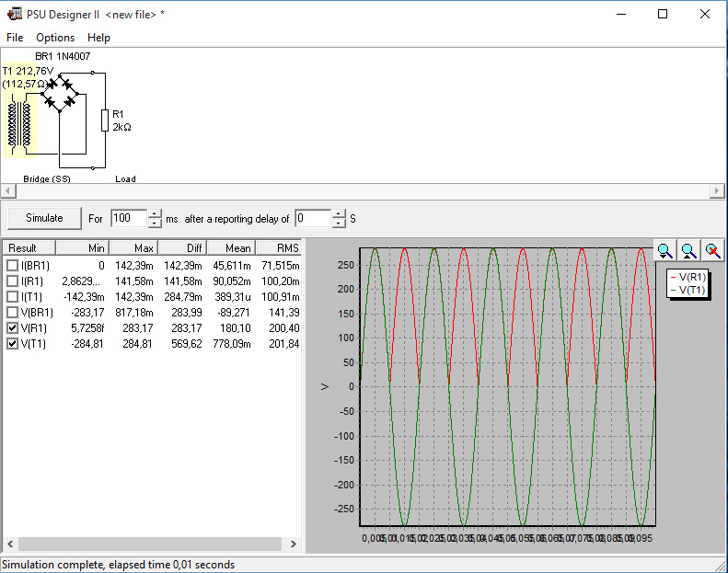Increase simulation duration with up arrow
728x573 pixels.
155,213
